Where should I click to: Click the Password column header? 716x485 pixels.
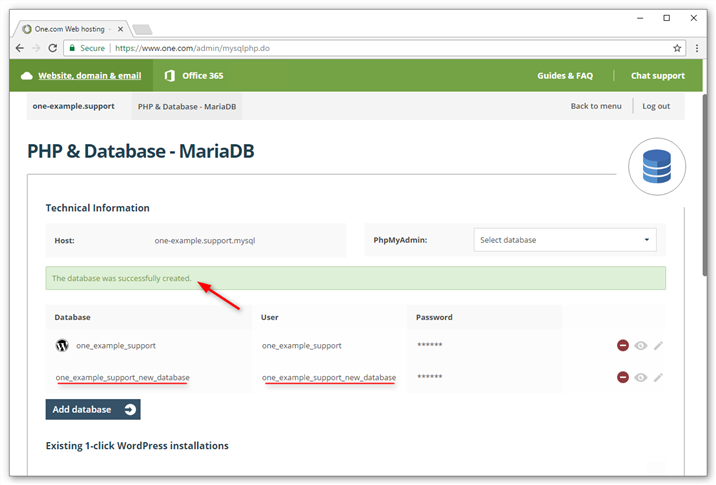point(434,317)
